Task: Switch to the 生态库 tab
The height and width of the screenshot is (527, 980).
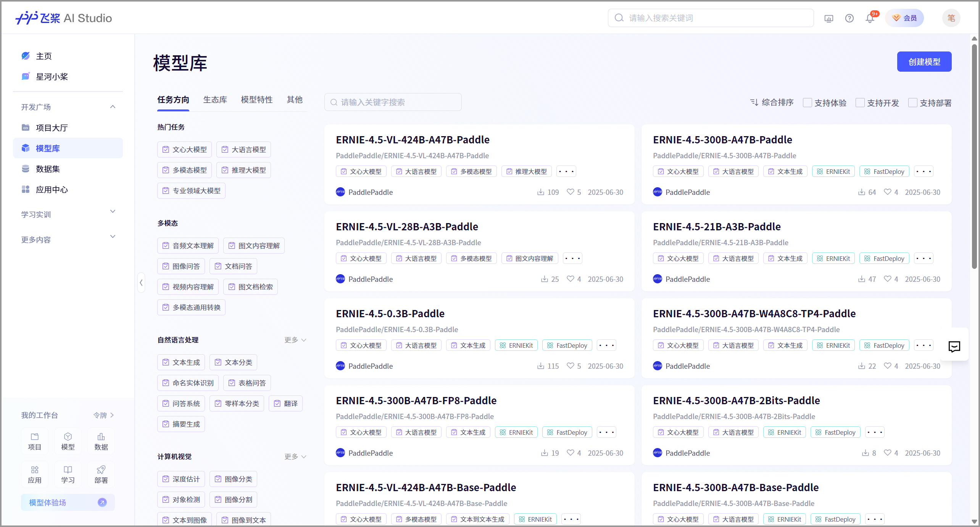Action: [215, 100]
